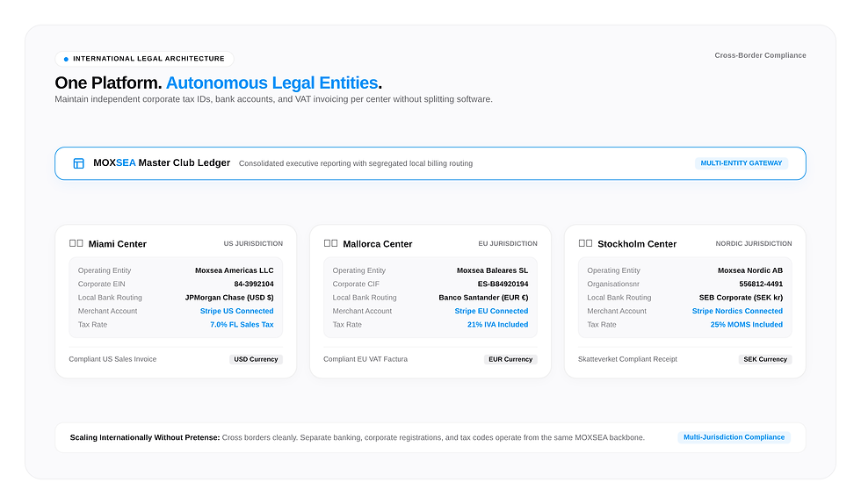
Task: Click the US JURISDICTION label
Action: (253, 243)
